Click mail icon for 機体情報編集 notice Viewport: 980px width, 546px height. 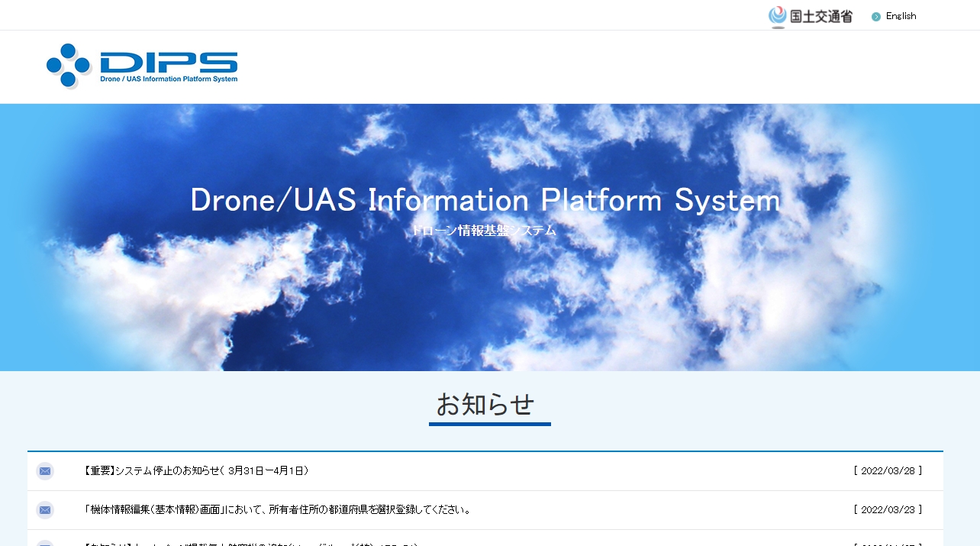tap(45, 510)
